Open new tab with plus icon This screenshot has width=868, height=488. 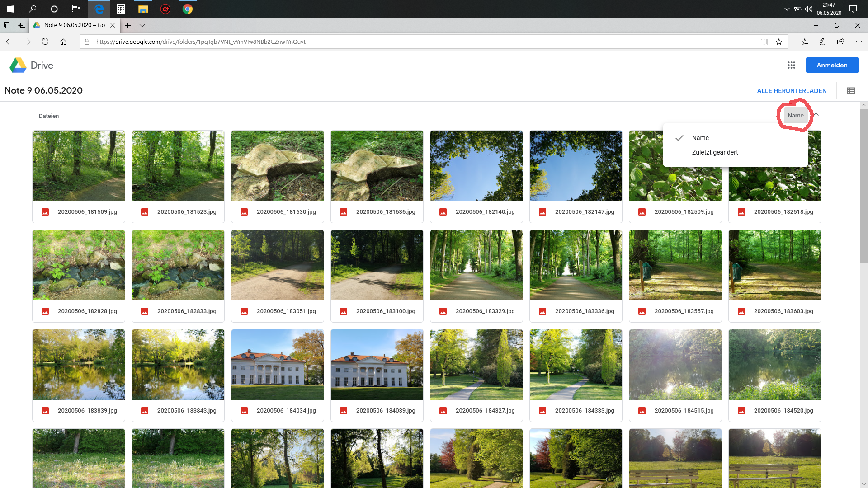[x=128, y=25]
